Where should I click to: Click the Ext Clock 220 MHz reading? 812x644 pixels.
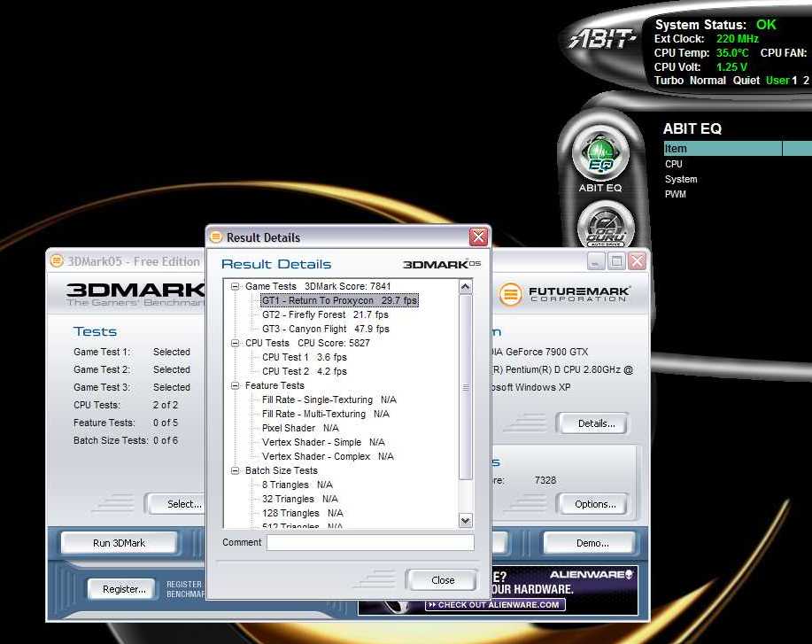click(x=737, y=39)
